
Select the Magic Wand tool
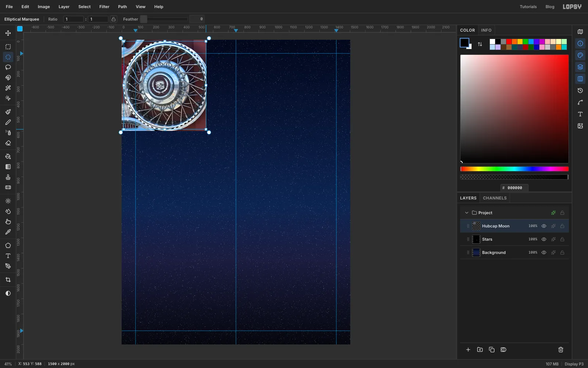click(8, 88)
